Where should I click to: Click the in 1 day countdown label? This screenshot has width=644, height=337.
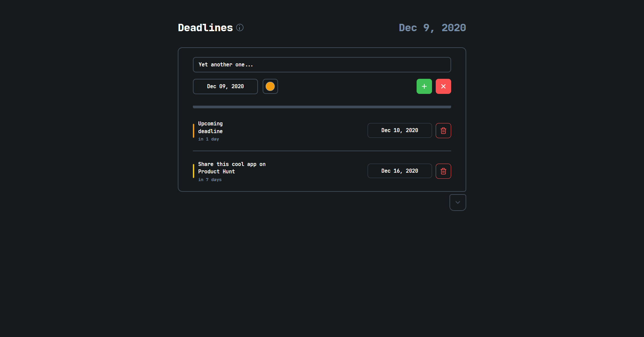click(x=209, y=139)
